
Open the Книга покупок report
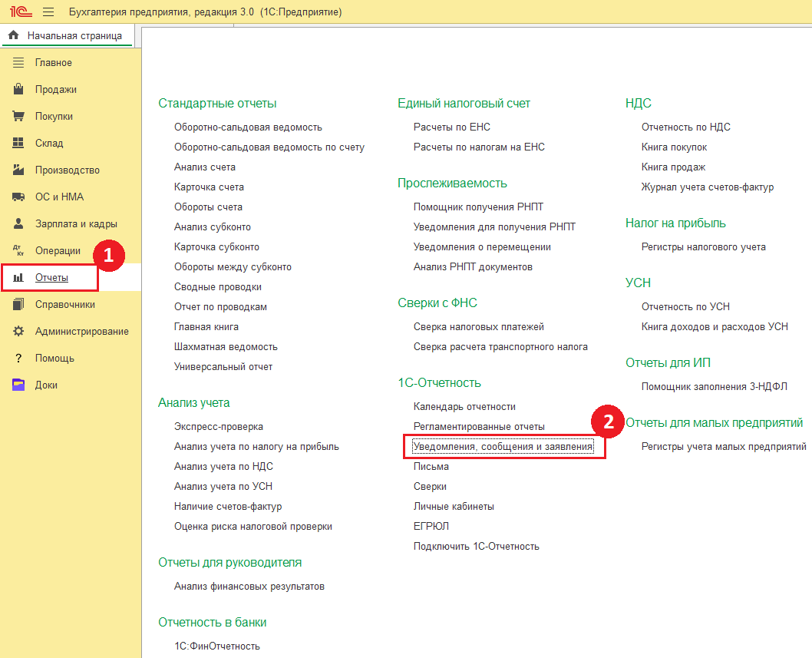coord(674,147)
